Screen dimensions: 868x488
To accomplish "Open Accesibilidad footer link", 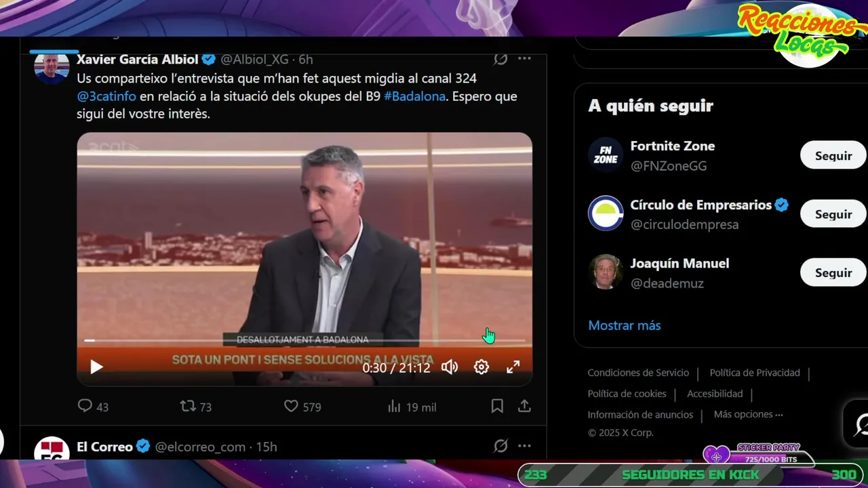I will pos(715,394).
